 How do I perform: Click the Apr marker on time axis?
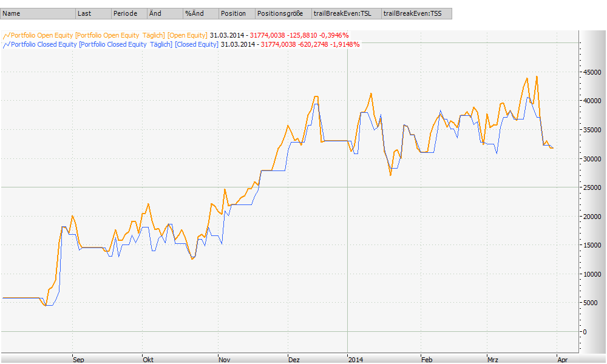563,360
